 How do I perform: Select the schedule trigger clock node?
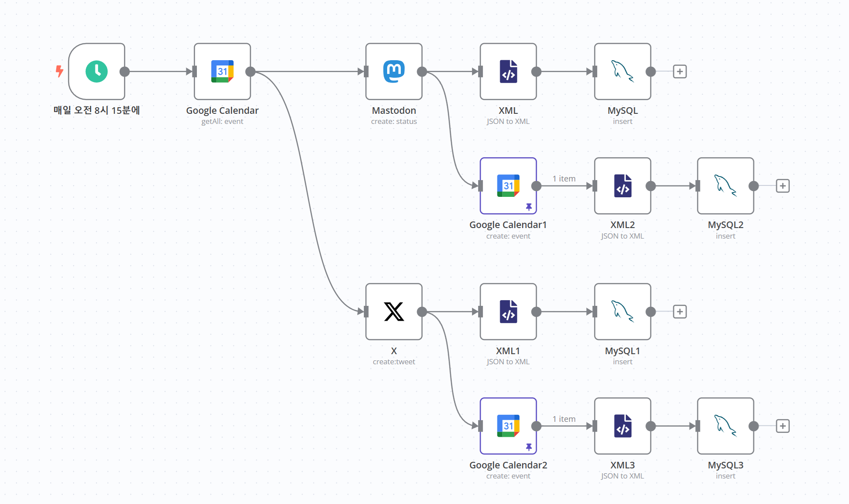click(97, 72)
